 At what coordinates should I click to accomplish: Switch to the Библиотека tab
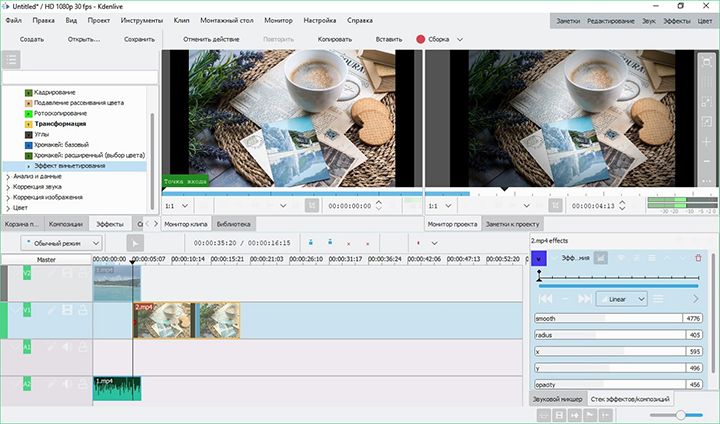click(x=234, y=224)
